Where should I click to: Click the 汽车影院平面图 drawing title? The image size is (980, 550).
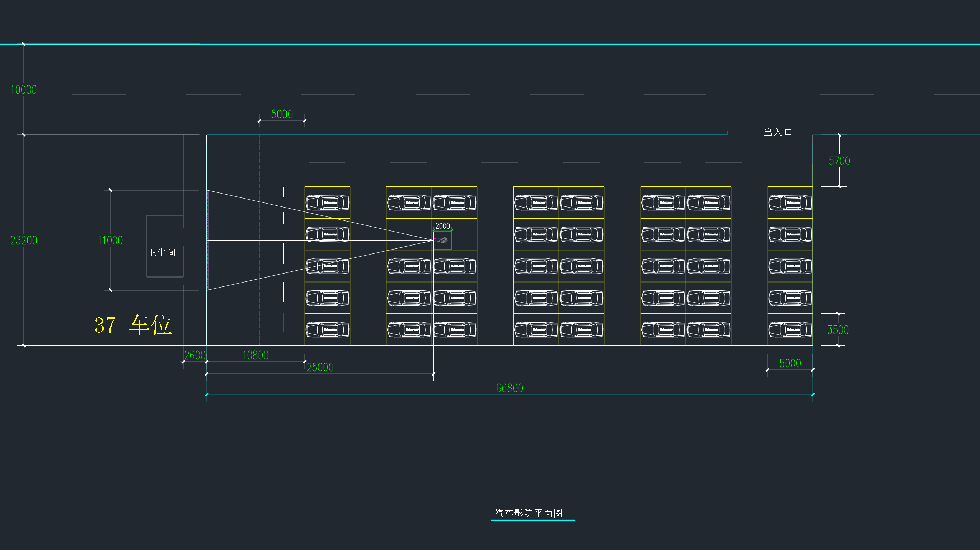pyautogui.click(x=529, y=513)
